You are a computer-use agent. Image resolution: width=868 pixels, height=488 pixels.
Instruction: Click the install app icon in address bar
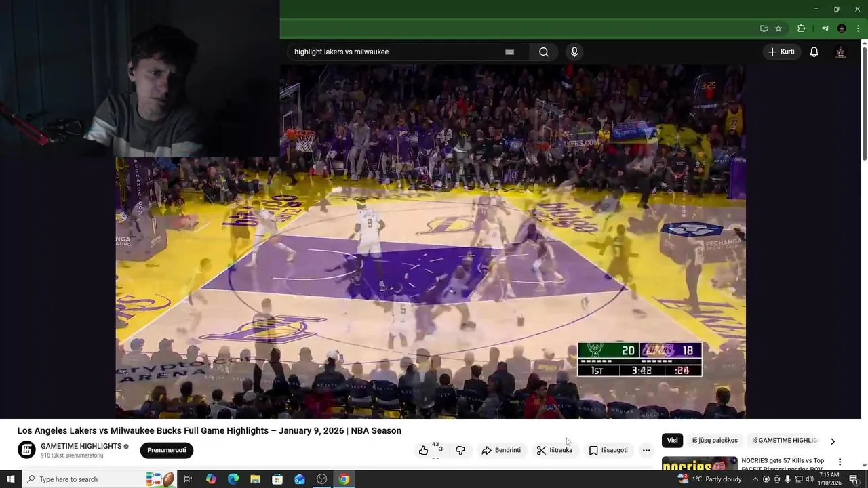point(764,28)
